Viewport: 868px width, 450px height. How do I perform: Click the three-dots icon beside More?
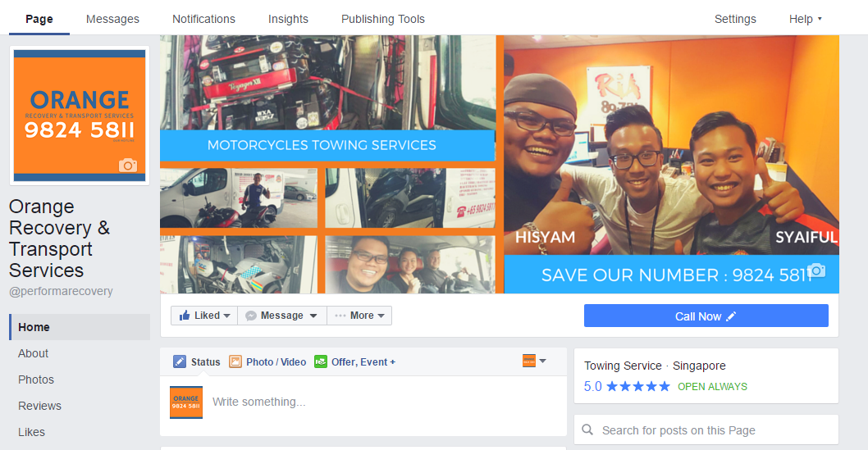click(x=340, y=316)
